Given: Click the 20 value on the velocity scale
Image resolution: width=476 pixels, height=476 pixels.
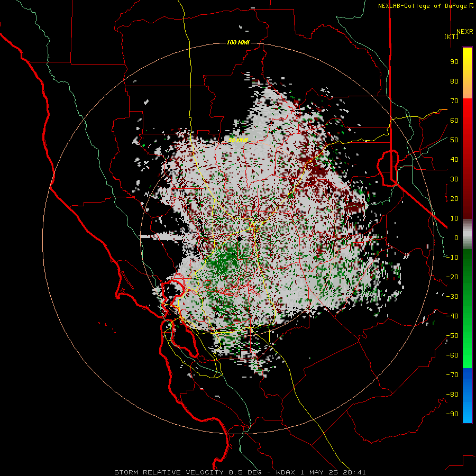Looking at the screenshot, I should [454, 199].
